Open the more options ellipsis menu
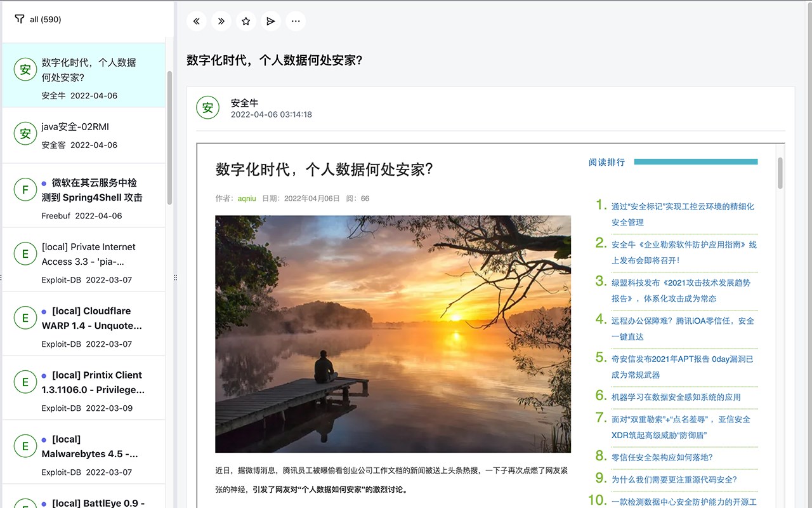 tap(296, 21)
